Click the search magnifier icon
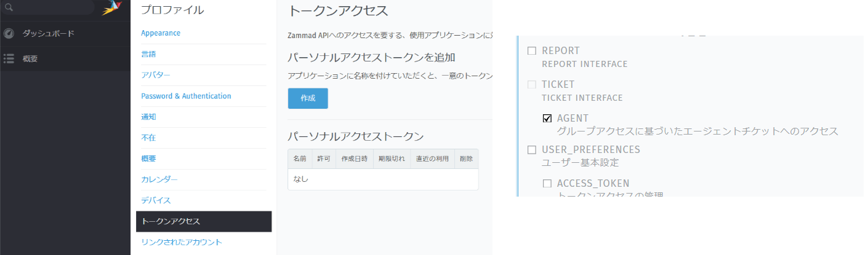 pyautogui.click(x=9, y=7)
